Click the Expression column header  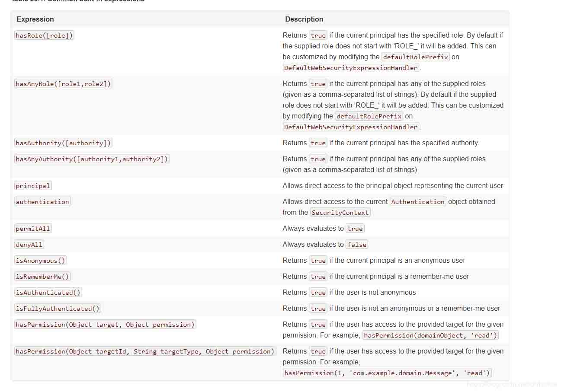(35, 19)
